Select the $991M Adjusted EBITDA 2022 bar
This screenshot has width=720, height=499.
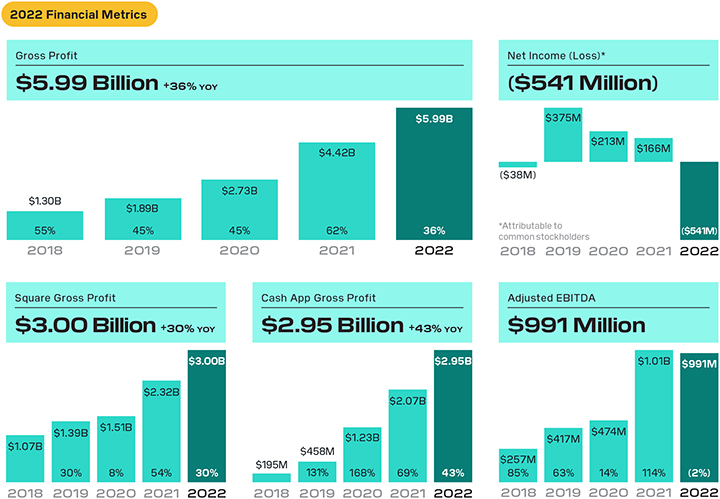click(699, 418)
